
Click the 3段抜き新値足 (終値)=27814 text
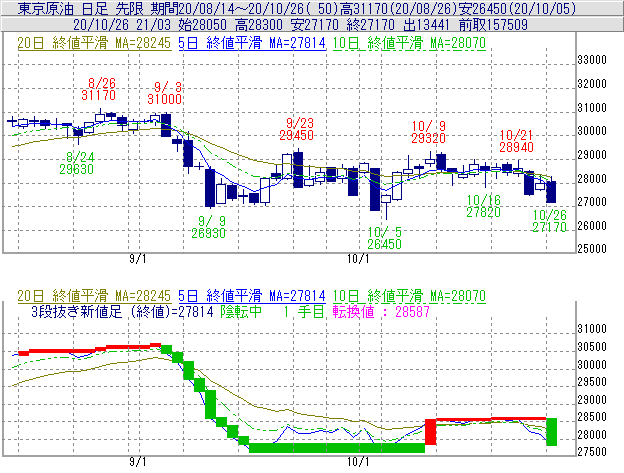coord(122,311)
